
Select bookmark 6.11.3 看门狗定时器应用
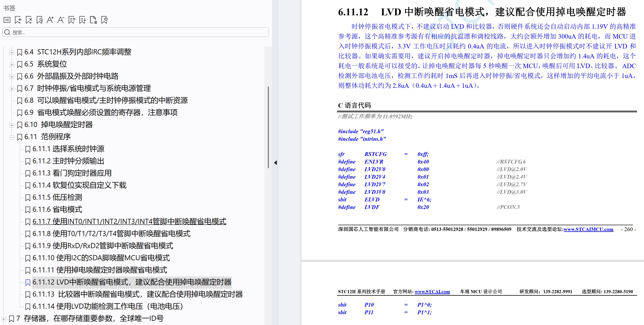click(x=72, y=173)
